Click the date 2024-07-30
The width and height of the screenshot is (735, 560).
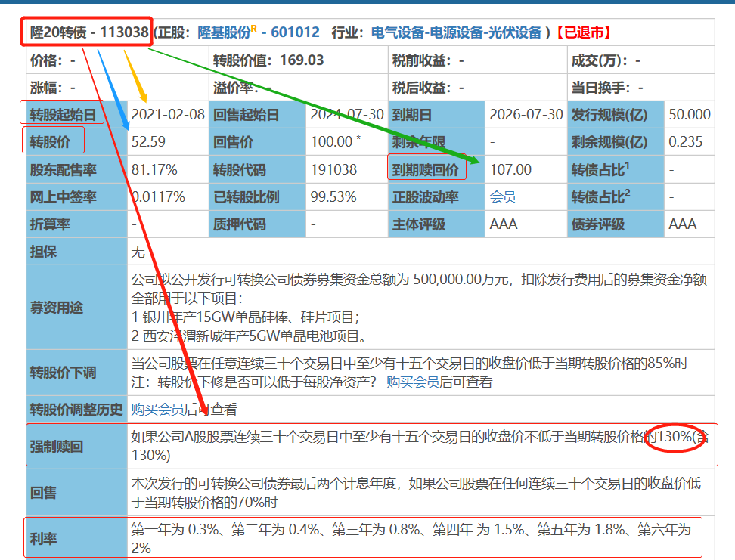347,114
